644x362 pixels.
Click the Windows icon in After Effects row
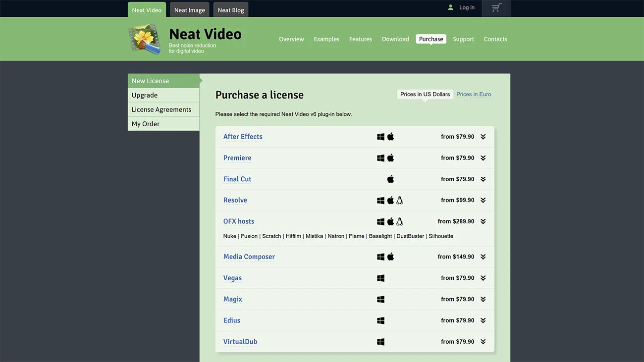[380, 137]
